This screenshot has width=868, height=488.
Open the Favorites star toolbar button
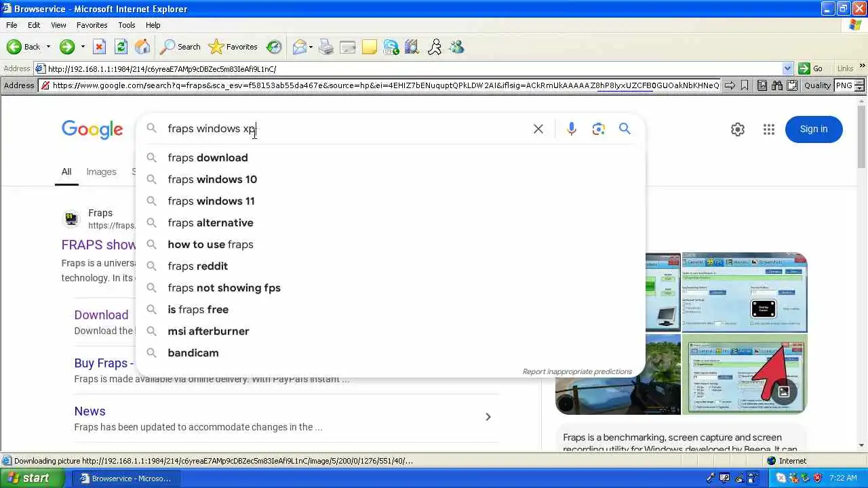point(233,47)
